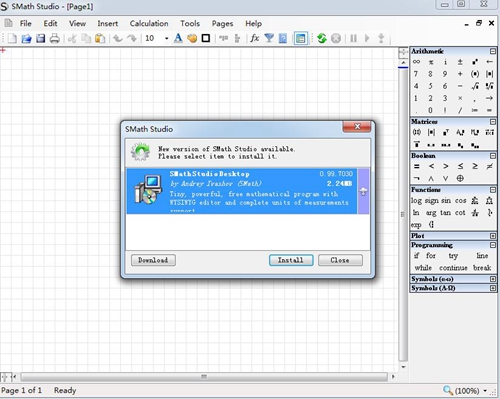Click vertical scrollbar down arrow
The width and height of the screenshot is (500, 399).
[x=403, y=367]
